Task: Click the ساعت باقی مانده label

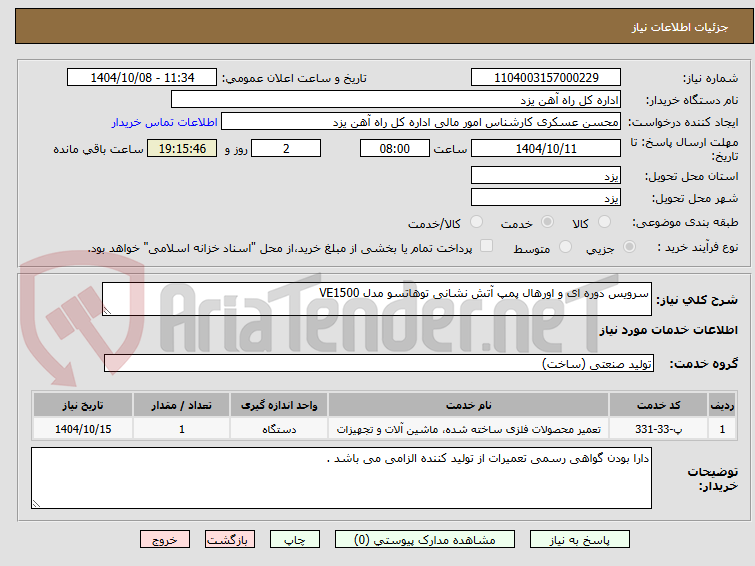Action: click(x=98, y=149)
